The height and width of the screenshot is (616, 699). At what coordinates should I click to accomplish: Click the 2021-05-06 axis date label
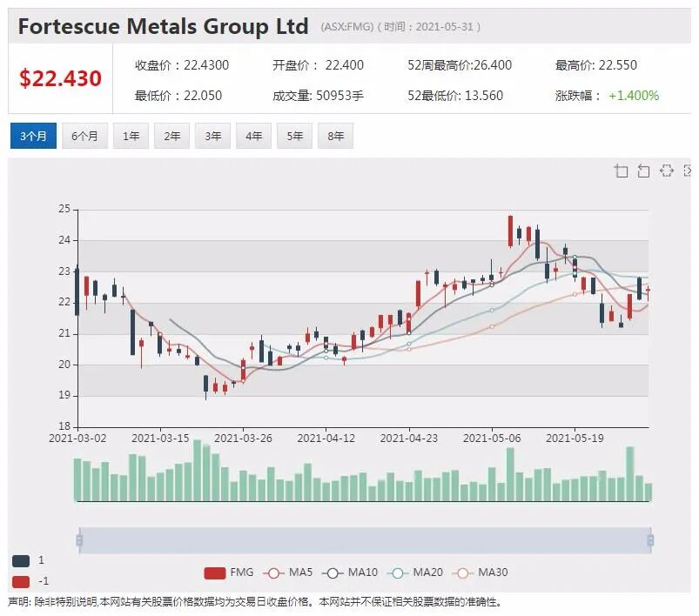click(492, 439)
